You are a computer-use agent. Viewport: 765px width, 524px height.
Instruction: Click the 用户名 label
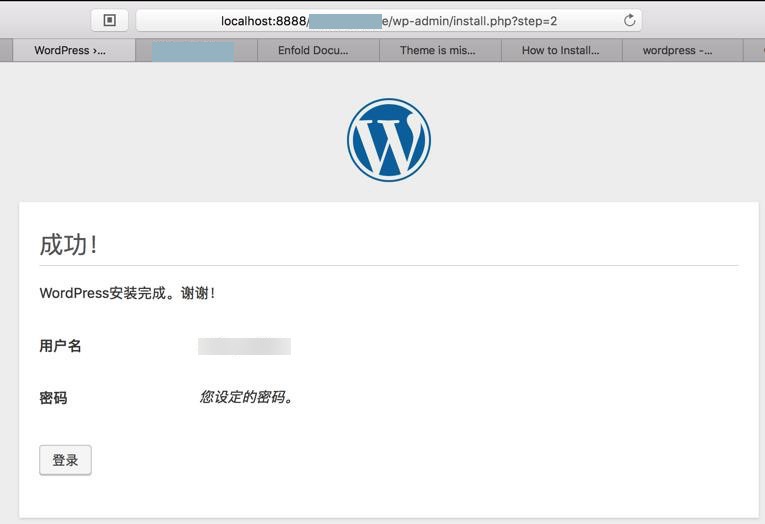pyautogui.click(x=60, y=346)
